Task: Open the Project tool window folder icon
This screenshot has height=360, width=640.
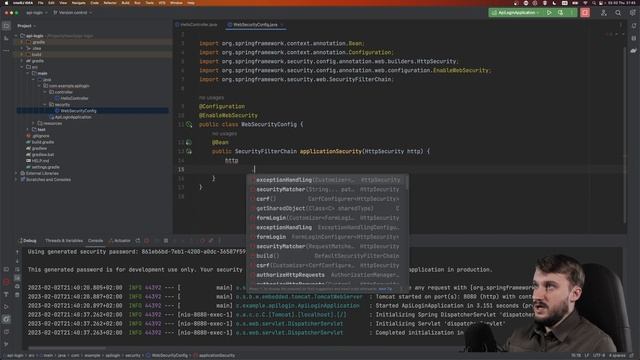Action: (6, 26)
